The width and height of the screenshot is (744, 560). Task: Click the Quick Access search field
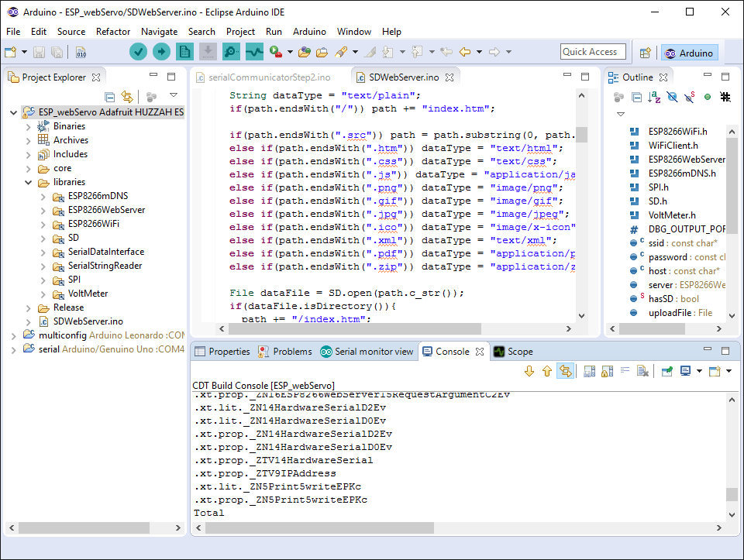click(x=593, y=52)
